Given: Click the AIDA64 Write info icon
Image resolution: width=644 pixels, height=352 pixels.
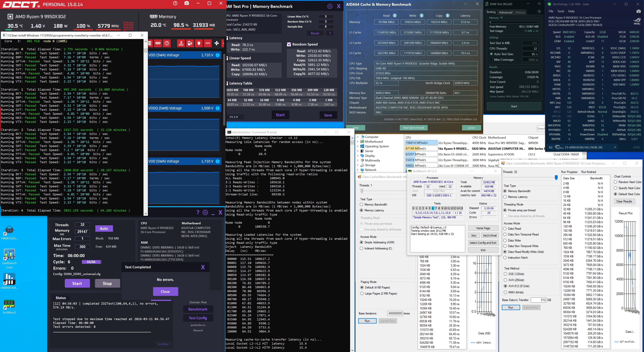Looking at the screenshot, I should tap(421, 15).
